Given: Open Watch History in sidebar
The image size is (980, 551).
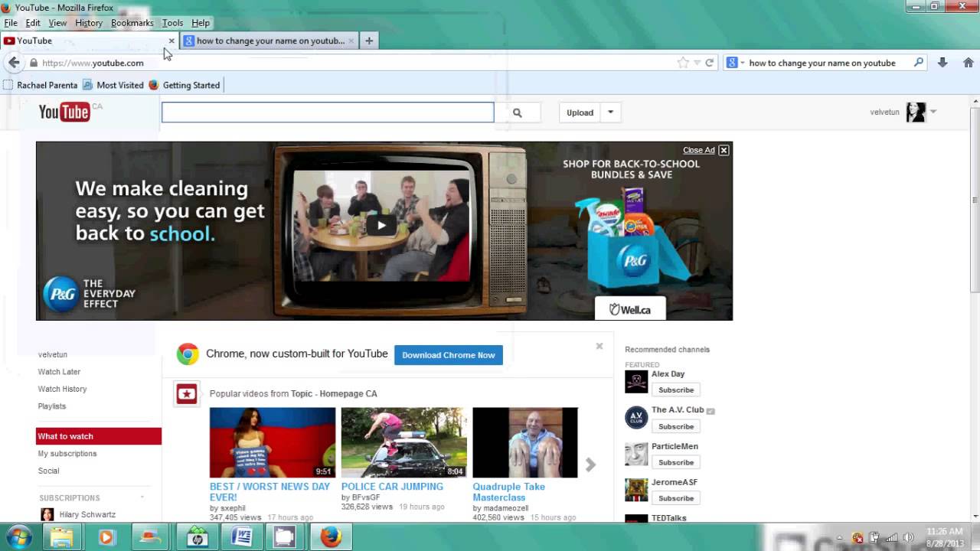Looking at the screenshot, I should (x=62, y=389).
